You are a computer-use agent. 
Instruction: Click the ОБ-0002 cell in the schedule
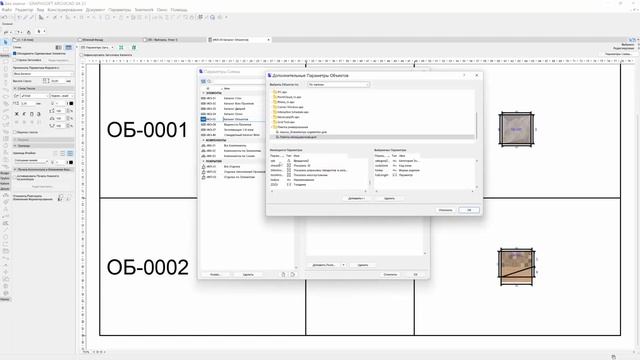tap(147, 267)
